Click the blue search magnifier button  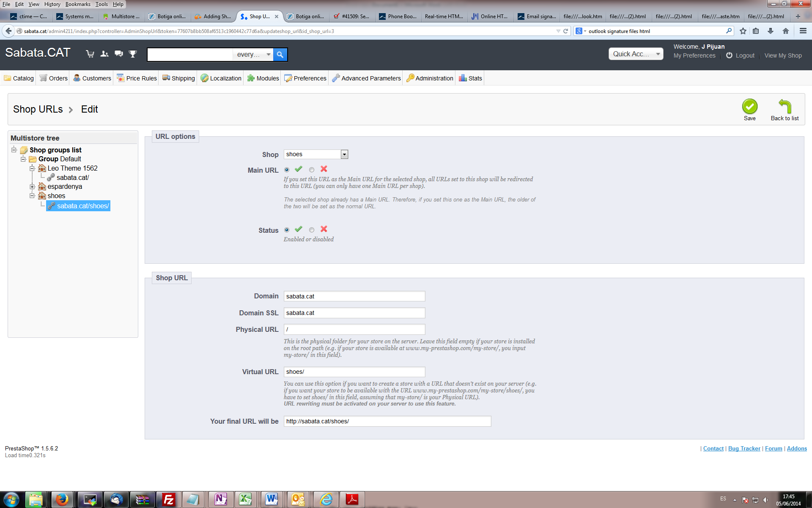pyautogui.click(x=280, y=55)
